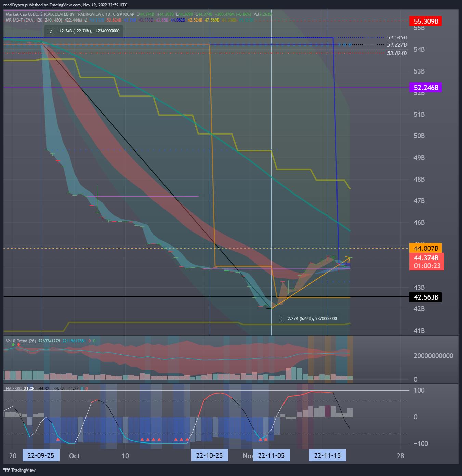Viewport: 462px width, 476px height.
Task: Click the 22-09-25 date marker
Action: [x=41, y=455]
